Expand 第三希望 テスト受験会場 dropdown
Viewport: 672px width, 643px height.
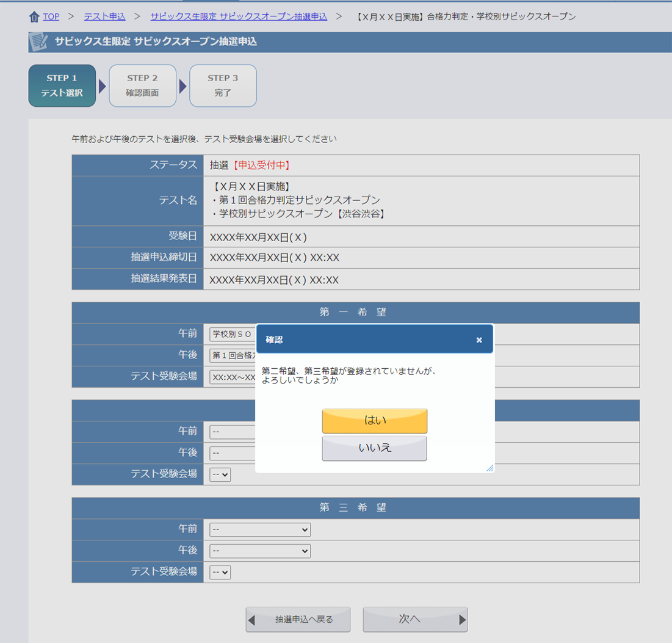pos(220,572)
